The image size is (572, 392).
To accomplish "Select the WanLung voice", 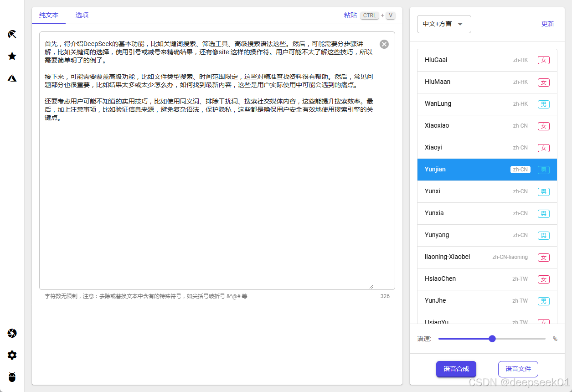I will pos(487,104).
